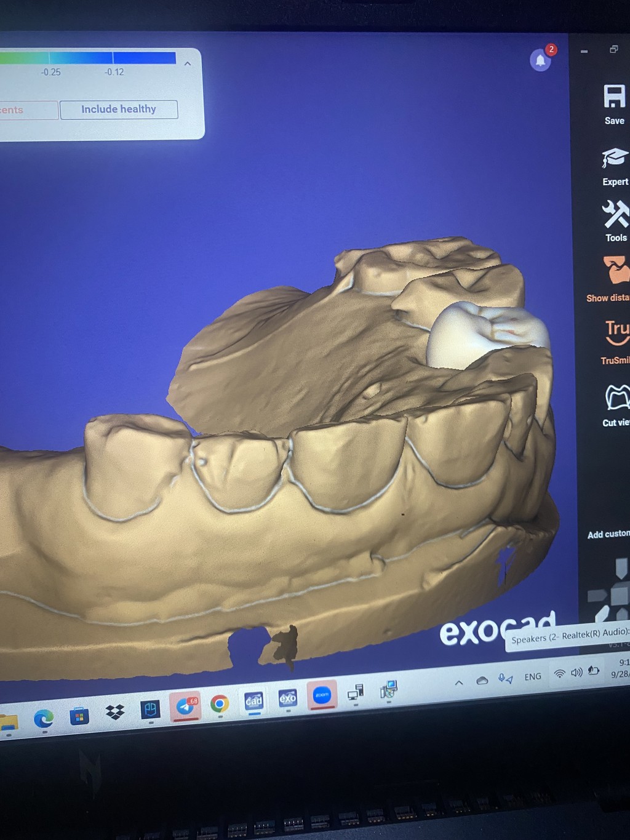Click the -0.12 scale value
Viewport: 630px width, 840px height.
point(114,72)
